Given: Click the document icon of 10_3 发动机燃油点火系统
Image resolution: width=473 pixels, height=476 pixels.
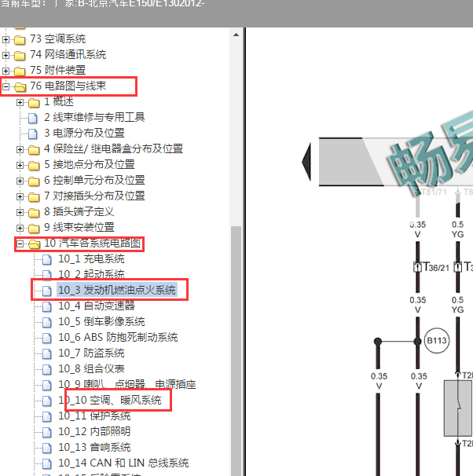Looking at the screenshot, I should pyautogui.click(x=47, y=291).
